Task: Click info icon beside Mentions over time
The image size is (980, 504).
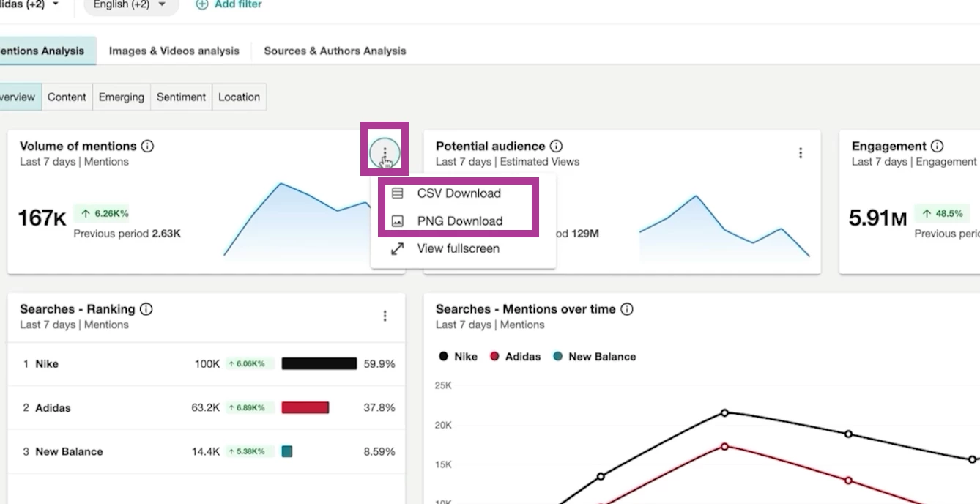Action: 627,309
